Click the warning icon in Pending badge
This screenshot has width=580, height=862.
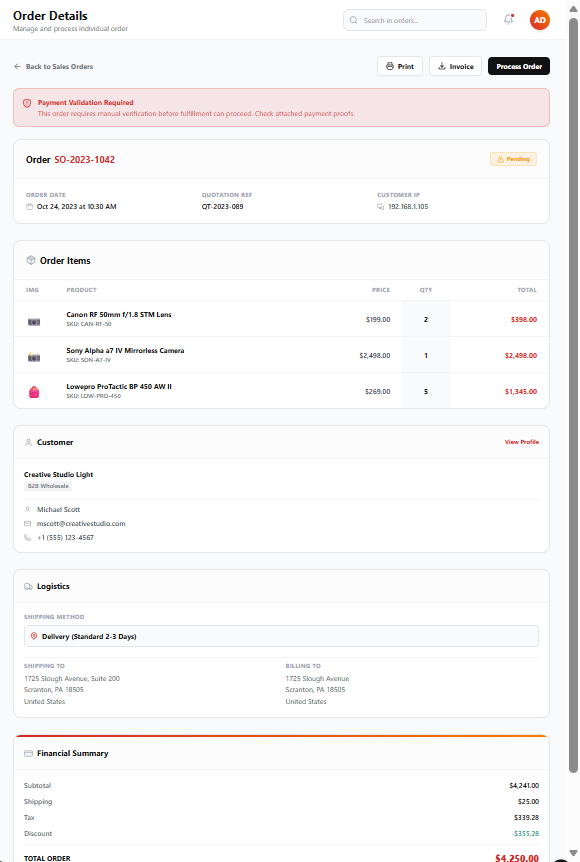coord(500,159)
